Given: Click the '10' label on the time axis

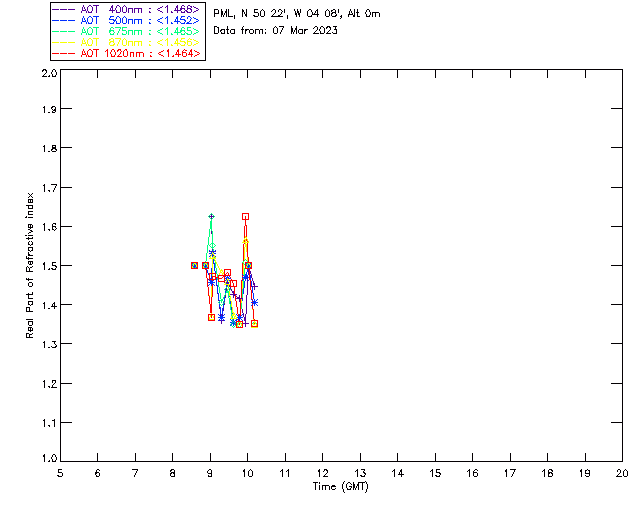Looking at the screenshot, I should (x=247, y=473).
